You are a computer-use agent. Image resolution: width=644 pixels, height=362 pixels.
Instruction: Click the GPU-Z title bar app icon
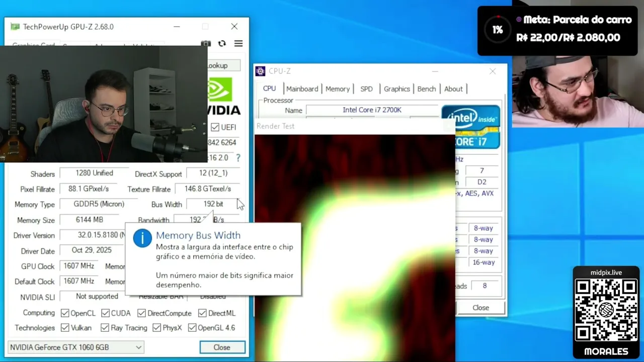[x=15, y=27]
